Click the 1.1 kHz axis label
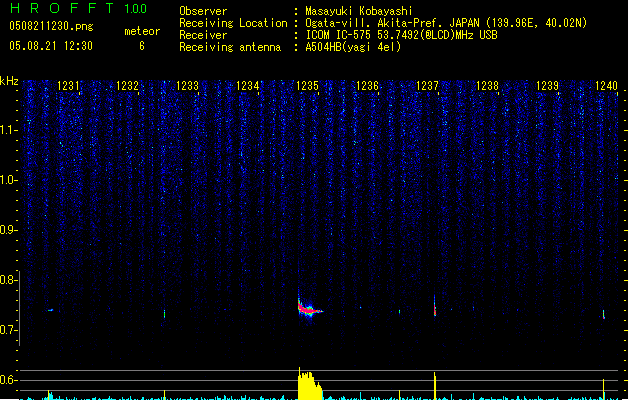The width and height of the screenshot is (629, 400). point(8,130)
